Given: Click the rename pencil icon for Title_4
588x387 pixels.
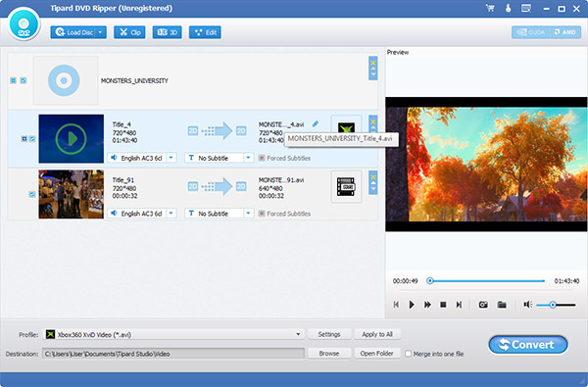Looking at the screenshot, I should coord(316,123).
